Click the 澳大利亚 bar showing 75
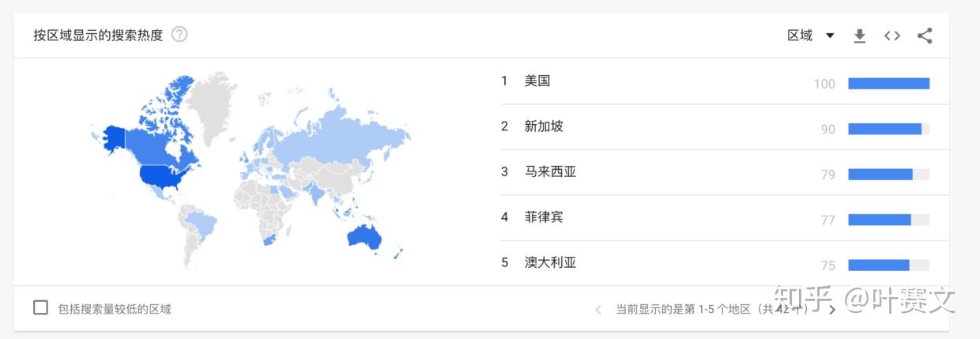This screenshot has width=980, height=339. click(878, 266)
